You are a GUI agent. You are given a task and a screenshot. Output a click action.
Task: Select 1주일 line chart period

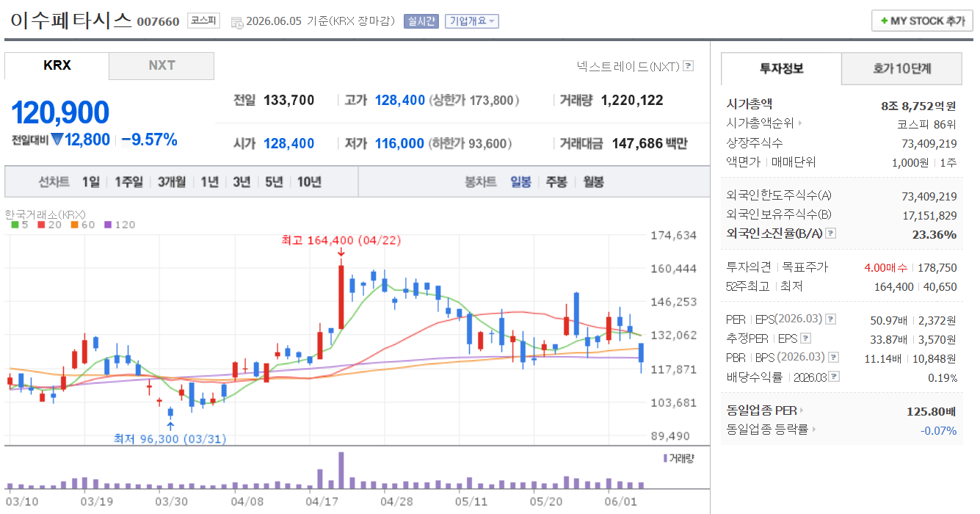128,182
